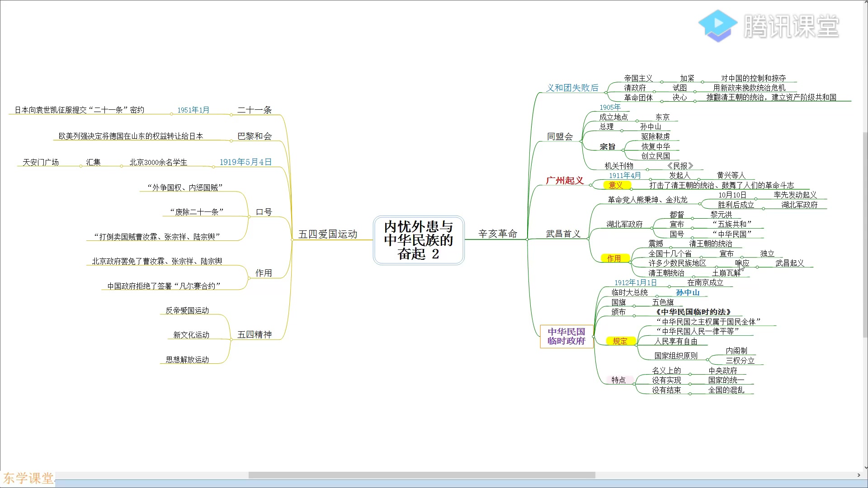Select the 五四精神 node
The height and width of the screenshot is (488, 868).
click(255, 334)
